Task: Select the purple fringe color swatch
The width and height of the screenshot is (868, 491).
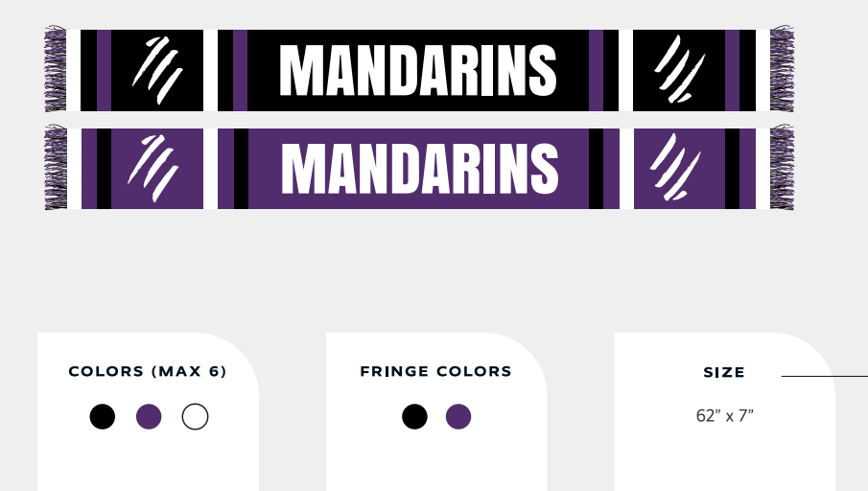Action: click(x=458, y=416)
